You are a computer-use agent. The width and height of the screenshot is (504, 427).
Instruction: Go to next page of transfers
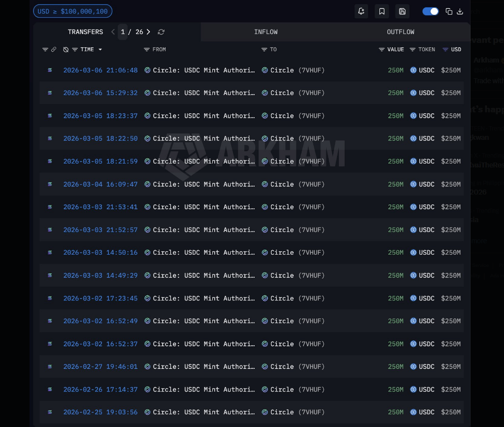pyautogui.click(x=148, y=32)
